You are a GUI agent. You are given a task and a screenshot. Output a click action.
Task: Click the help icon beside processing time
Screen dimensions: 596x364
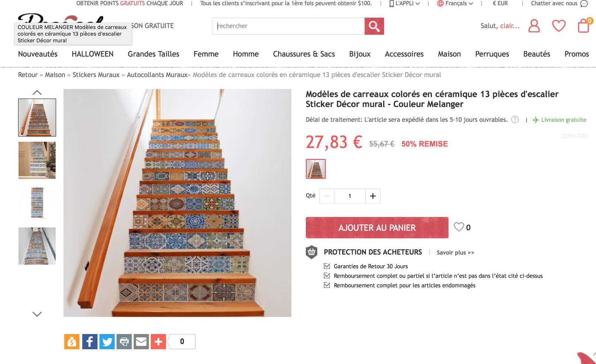pyautogui.click(x=515, y=120)
